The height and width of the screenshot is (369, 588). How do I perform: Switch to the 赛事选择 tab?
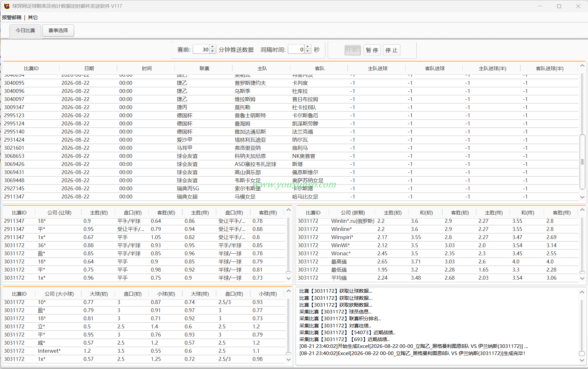(58, 31)
